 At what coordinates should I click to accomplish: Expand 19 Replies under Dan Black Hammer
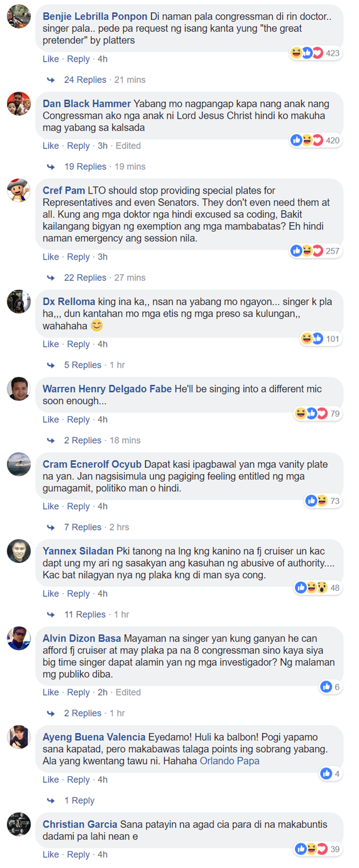point(85,166)
